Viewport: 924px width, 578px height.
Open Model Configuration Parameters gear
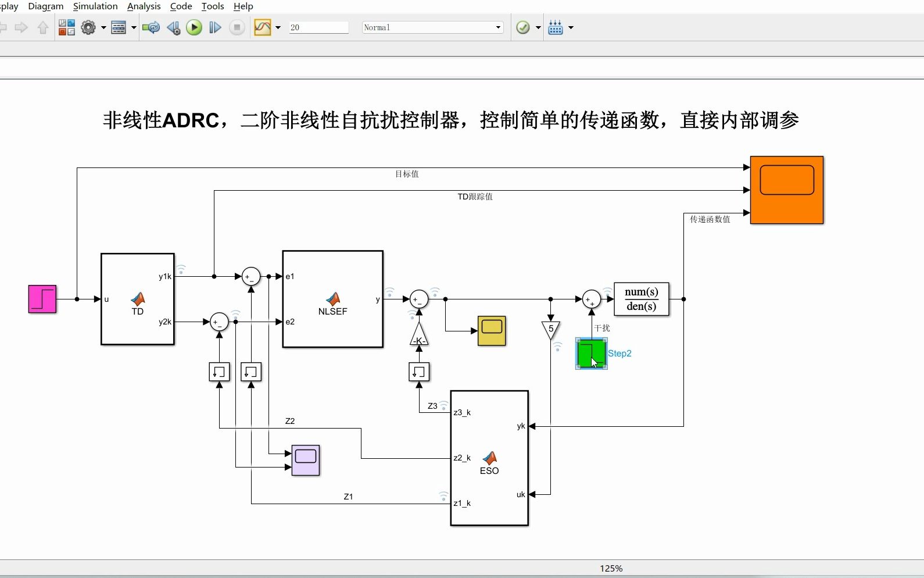(x=88, y=27)
